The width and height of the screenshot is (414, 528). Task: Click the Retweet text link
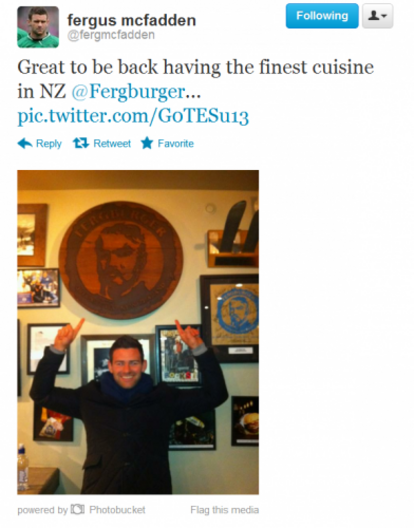point(112,144)
